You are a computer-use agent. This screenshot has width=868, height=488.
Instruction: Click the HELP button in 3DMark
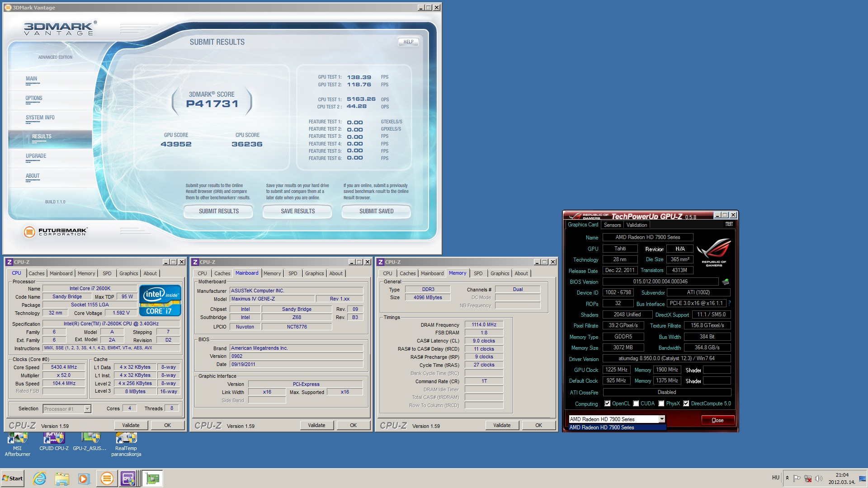pyautogui.click(x=408, y=42)
